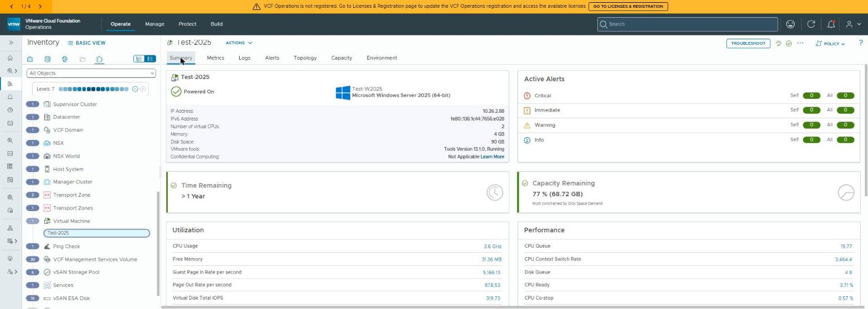868x309 pixels.
Task: Select the network globe inventory icon
Action: pyautogui.click(x=65, y=59)
